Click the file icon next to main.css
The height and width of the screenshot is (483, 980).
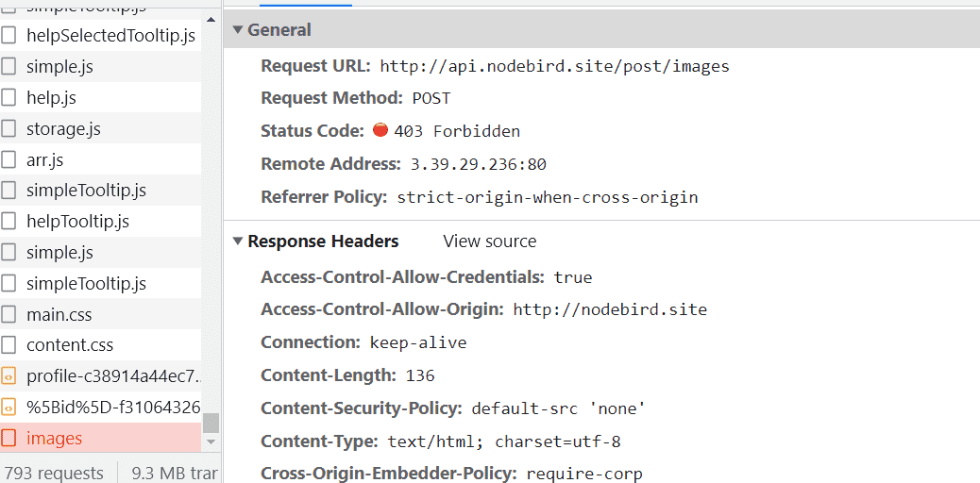click(8, 314)
